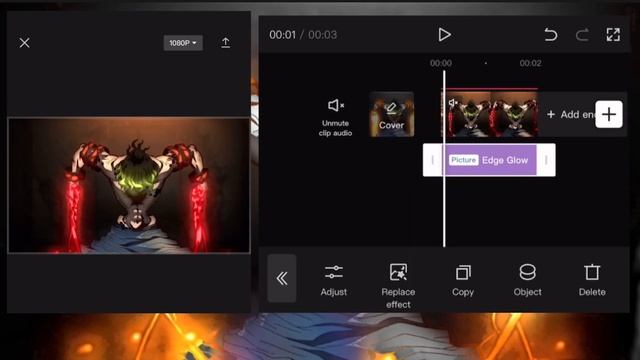Open the Object target option
640x360 pixels.
pyautogui.click(x=527, y=280)
